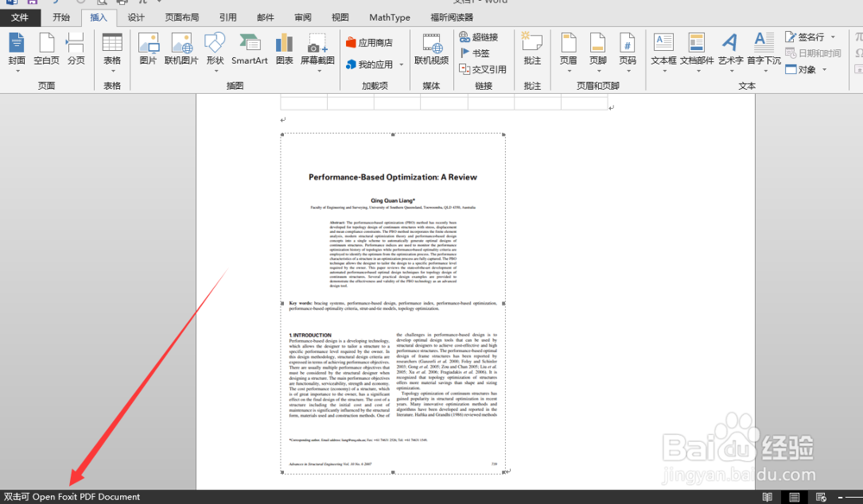Switch to the MathType tab
The image size is (863, 504).
pos(390,17)
